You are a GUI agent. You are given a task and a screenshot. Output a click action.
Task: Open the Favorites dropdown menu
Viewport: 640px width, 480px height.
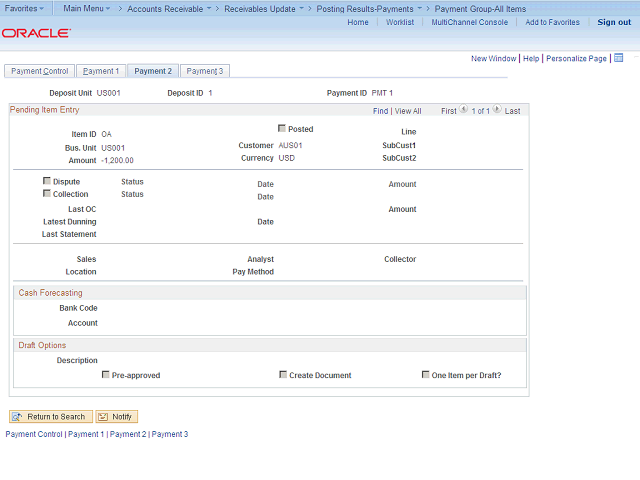tap(24, 8)
